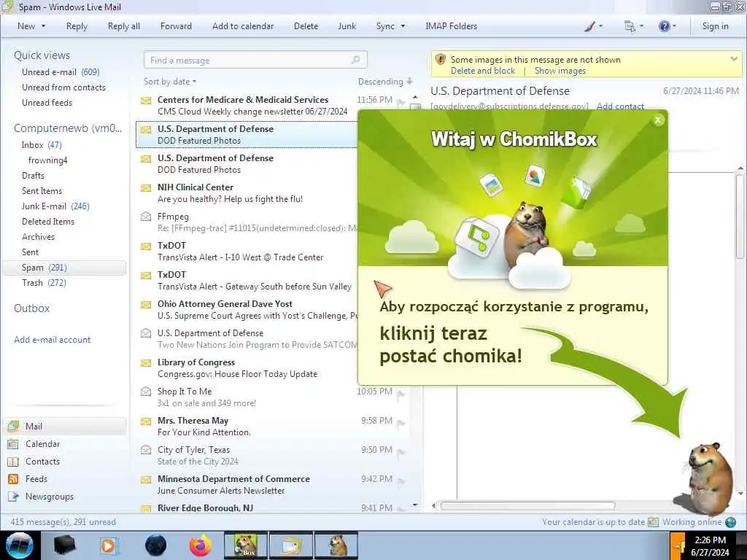
Task: Click envelope icon of Centers for Medicare message
Action: 146,101
